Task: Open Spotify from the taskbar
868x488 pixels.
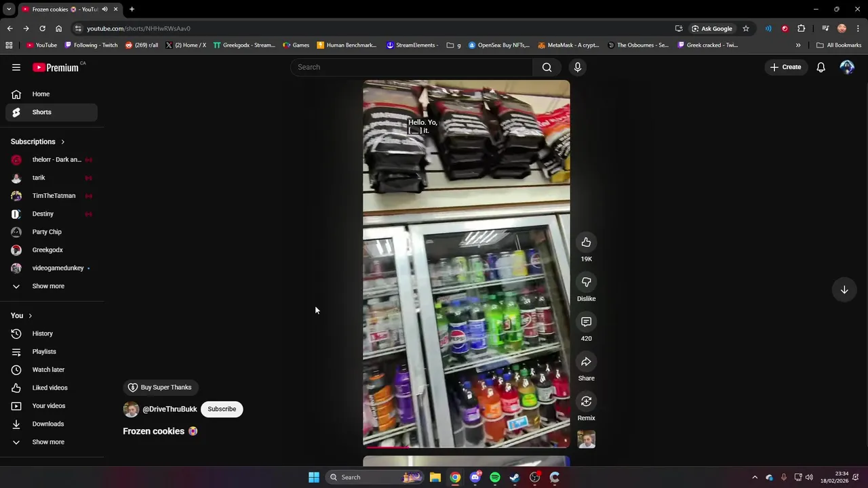Action: point(495,477)
